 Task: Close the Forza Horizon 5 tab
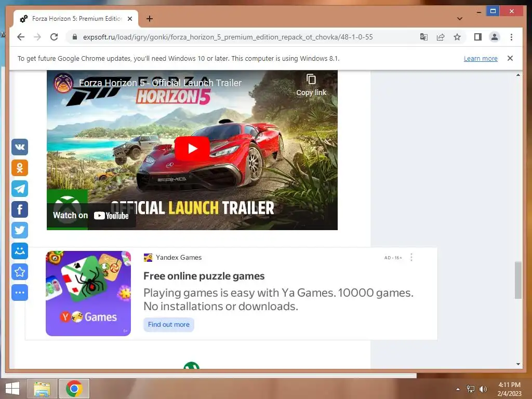point(130,19)
